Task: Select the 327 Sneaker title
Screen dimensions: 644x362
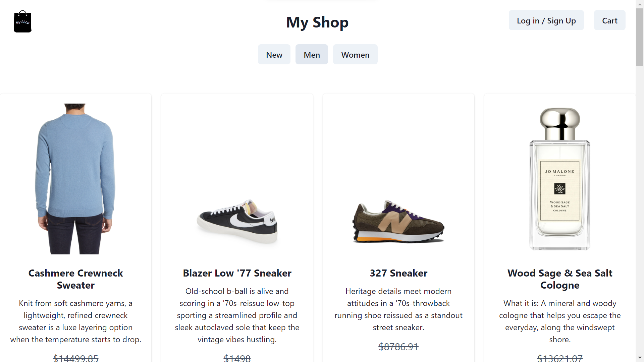Action: [x=398, y=273]
